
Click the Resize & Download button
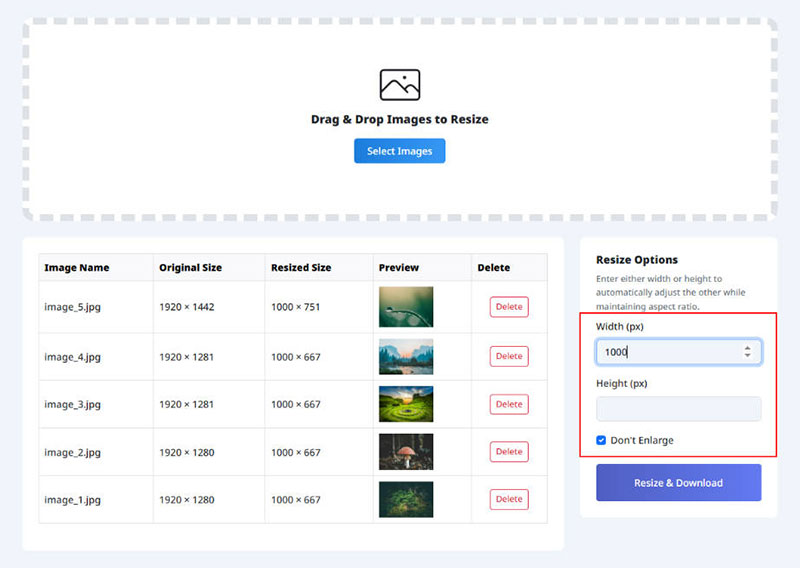[x=679, y=482]
